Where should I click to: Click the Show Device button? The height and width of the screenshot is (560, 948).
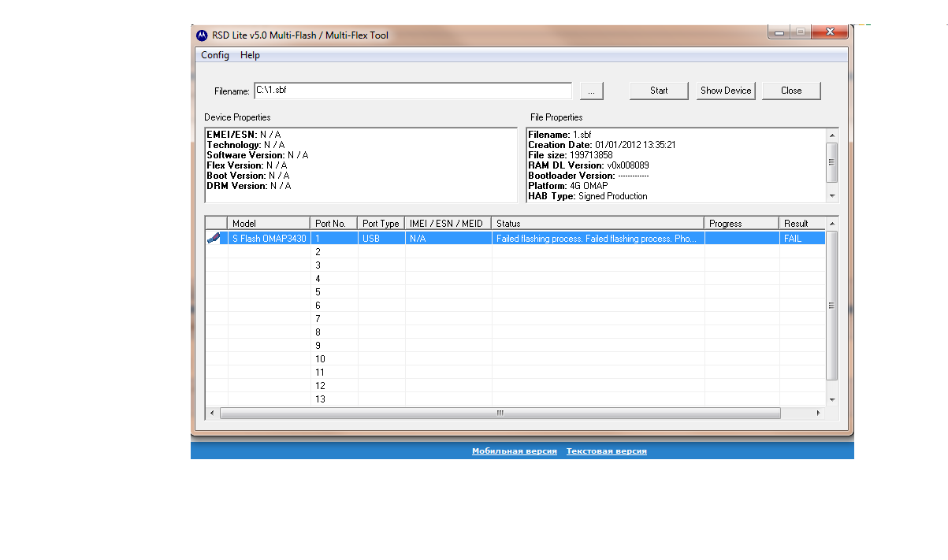pyautogui.click(x=726, y=91)
